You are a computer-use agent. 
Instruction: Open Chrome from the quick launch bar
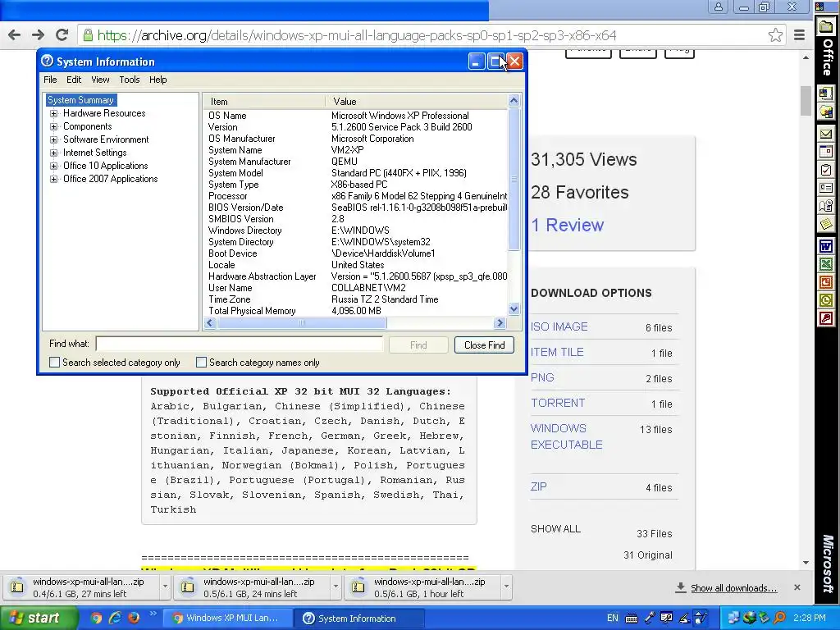[x=96, y=618]
